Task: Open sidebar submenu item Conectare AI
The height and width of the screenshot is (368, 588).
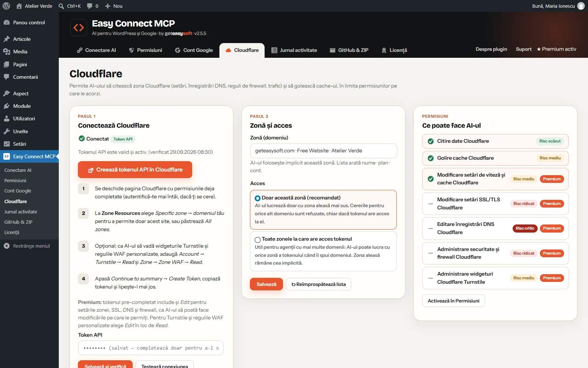Action: click(x=18, y=170)
